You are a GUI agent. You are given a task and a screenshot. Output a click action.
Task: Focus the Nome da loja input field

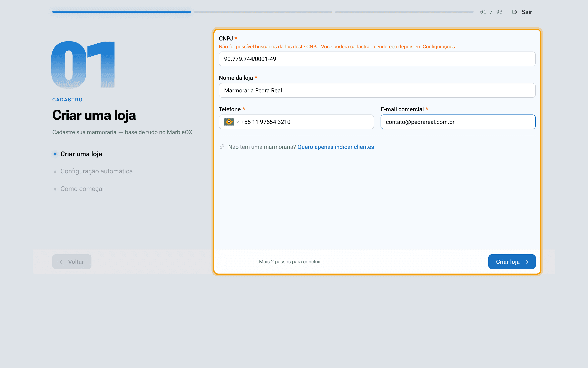[377, 91]
